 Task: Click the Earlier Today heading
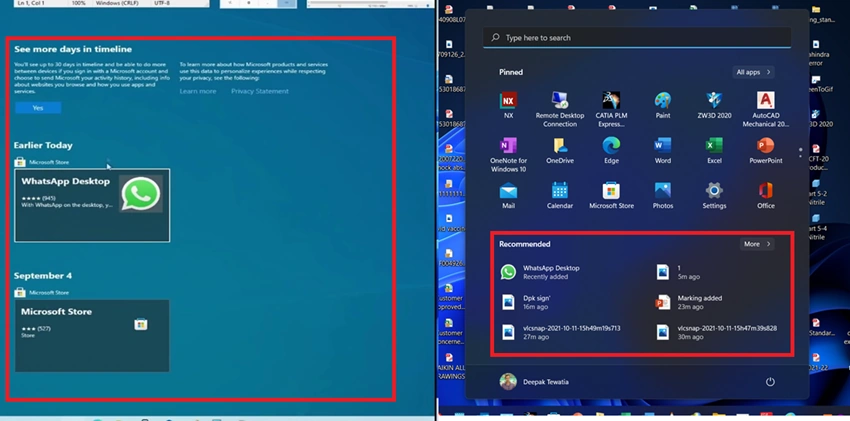[x=43, y=145]
